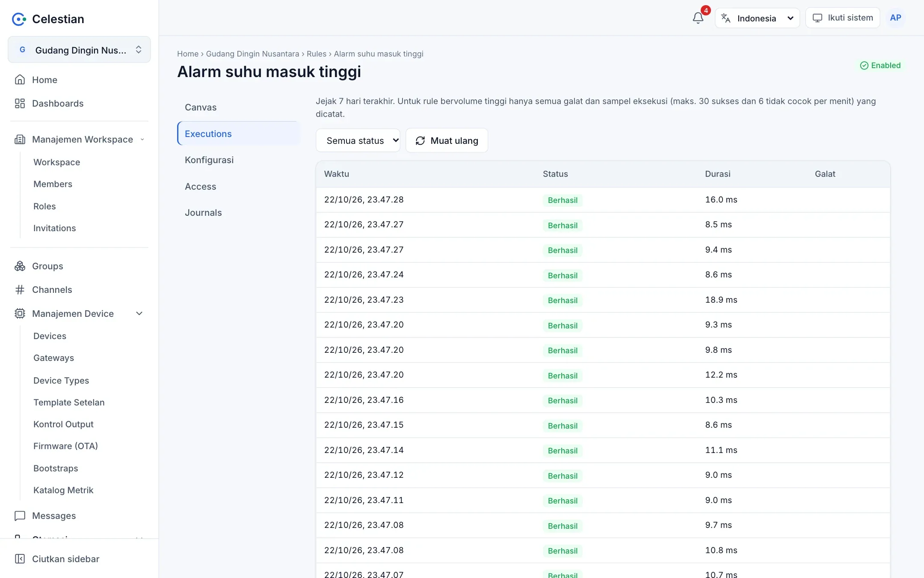Image resolution: width=924 pixels, height=578 pixels.
Task: Click the Ciutkan sidebar collapse icon
Action: [20, 559]
